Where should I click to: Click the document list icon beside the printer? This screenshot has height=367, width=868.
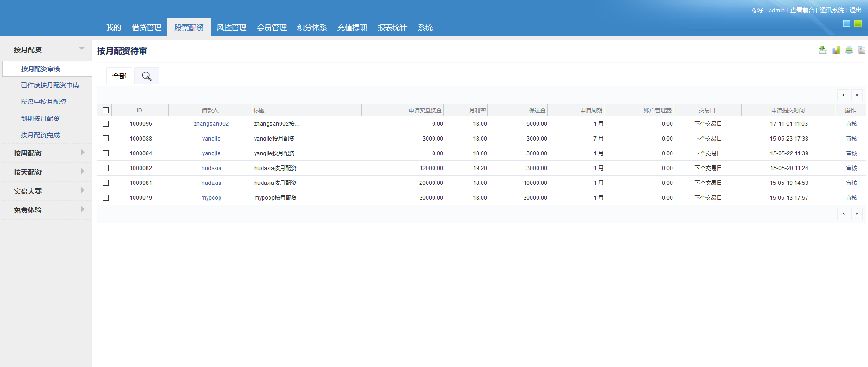(x=862, y=50)
